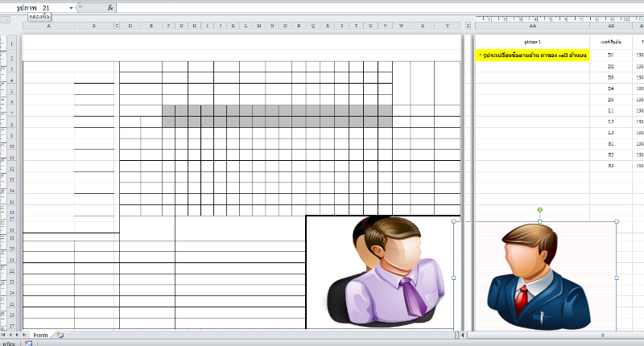Select column AB header
Screen dimensions: 644x346
[611, 26]
